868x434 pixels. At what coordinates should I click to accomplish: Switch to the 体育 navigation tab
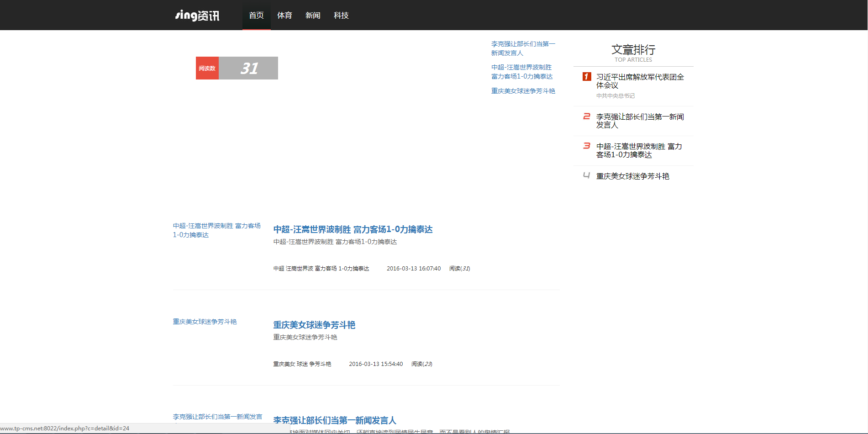coord(284,15)
